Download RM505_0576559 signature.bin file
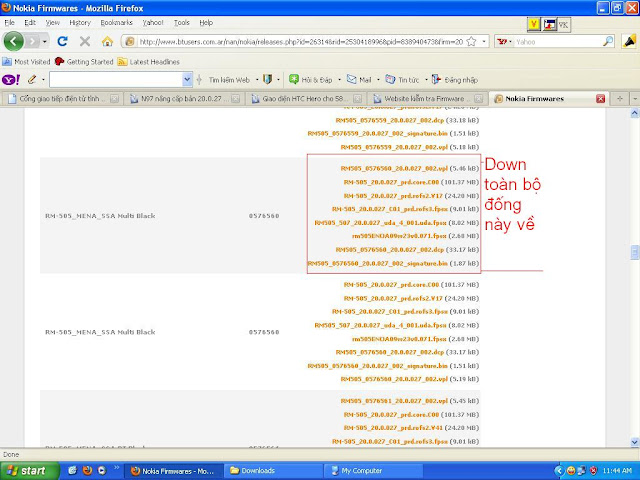Image resolution: width=640 pixels, height=480 pixels. tap(378, 133)
